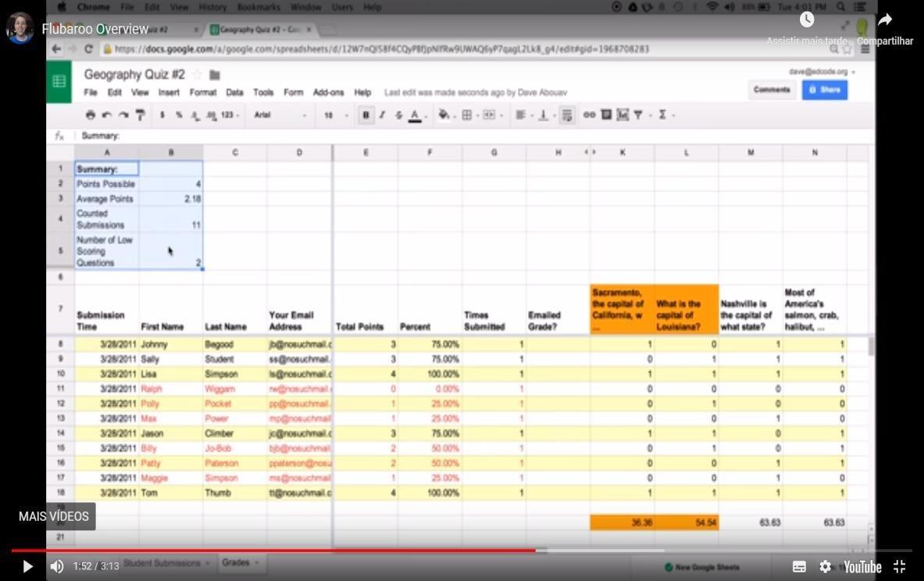
Task: Toggle text wrapping button
Action: (567, 115)
